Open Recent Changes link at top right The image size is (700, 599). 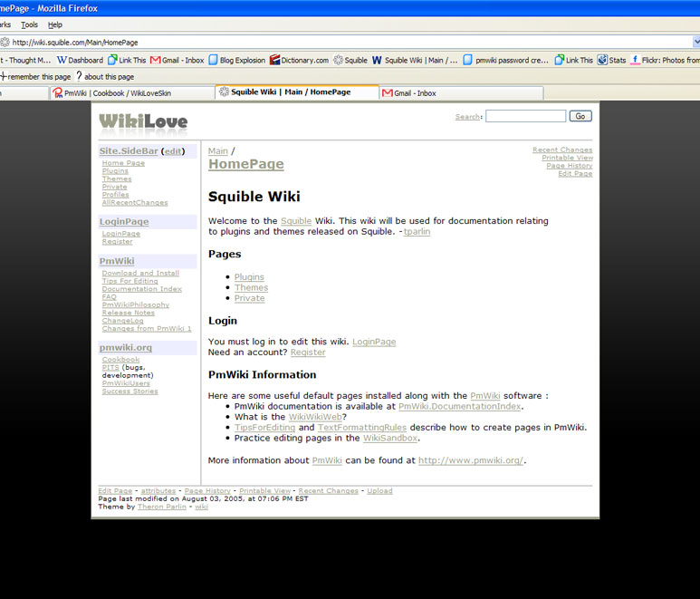tap(562, 150)
